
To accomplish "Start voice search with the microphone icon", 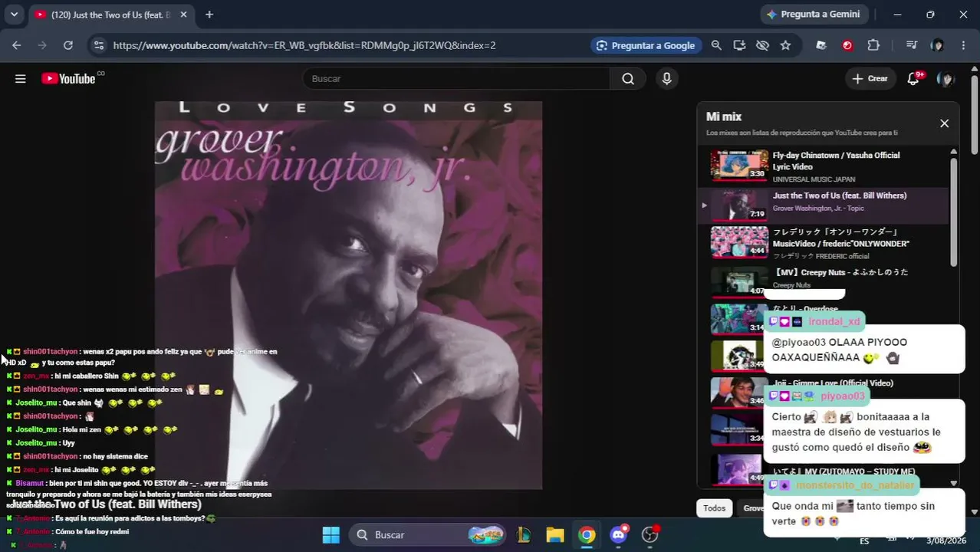I will [x=666, y=78].
